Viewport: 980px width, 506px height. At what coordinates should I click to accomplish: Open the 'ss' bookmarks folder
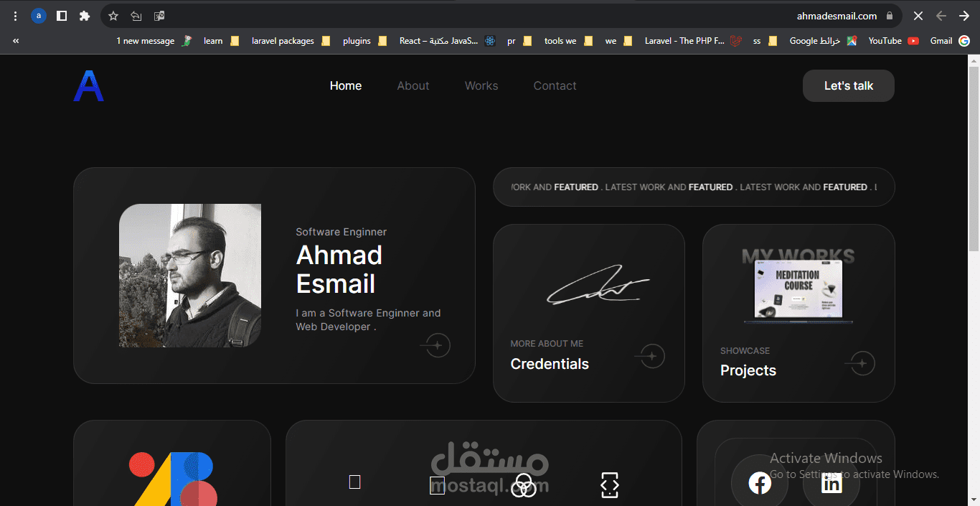pos(765,41)
